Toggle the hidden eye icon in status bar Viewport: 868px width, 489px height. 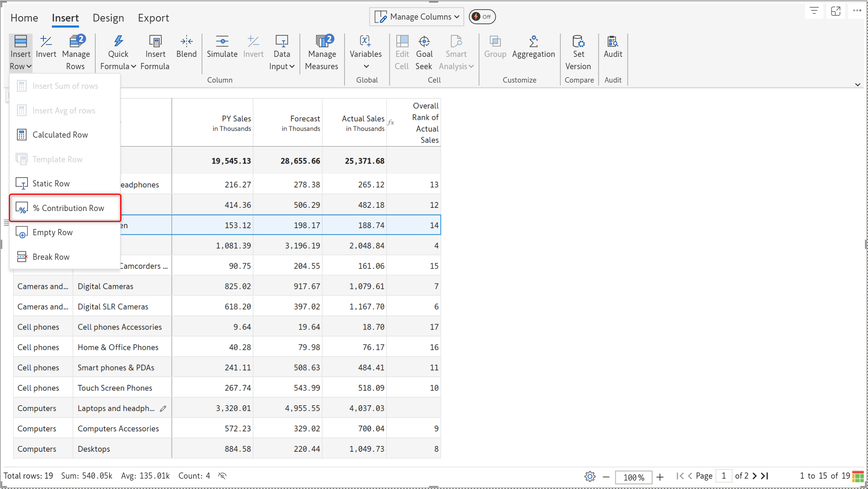tap(222, 476)
